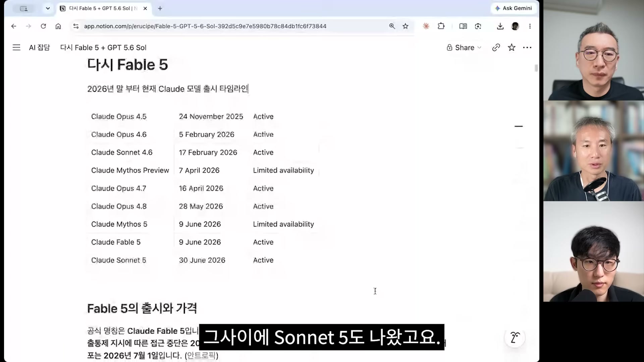
Task: Click the Ask Gemini button
Action: tap(513, 8)
